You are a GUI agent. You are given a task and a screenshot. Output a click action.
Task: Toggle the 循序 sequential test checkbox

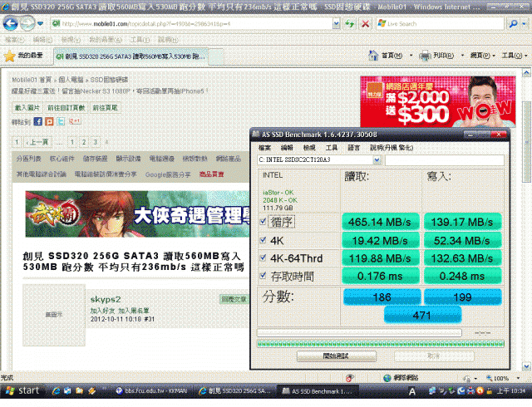pos(263,222)
